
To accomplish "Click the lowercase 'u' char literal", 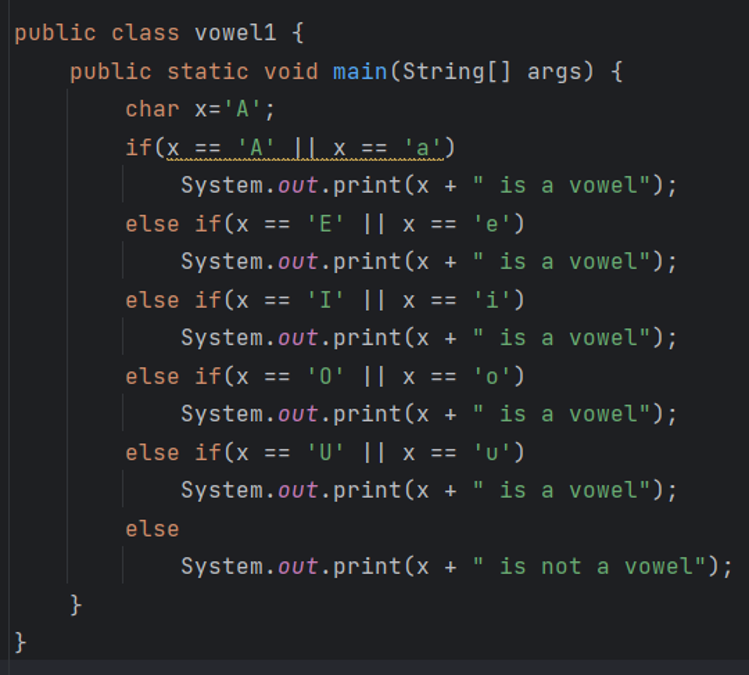I will tap(492, 452).
